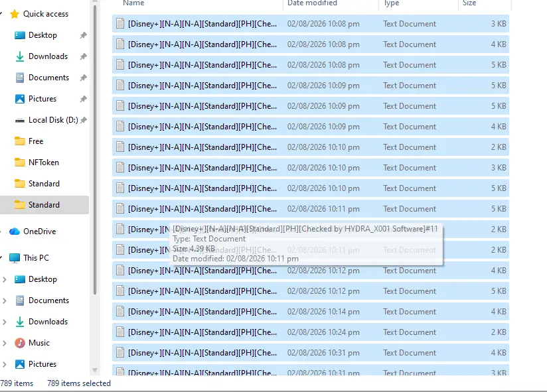Click file icon of 10:31 pm 4 KB row
Image resolution: width=547 pixels, height=392 pixels.
pos(120,353)
